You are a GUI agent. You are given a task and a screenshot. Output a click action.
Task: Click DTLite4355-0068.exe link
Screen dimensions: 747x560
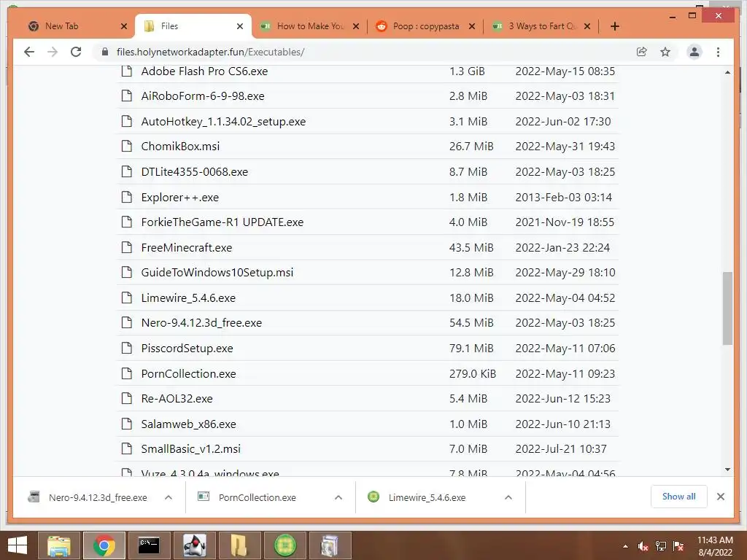coord(194,171)
